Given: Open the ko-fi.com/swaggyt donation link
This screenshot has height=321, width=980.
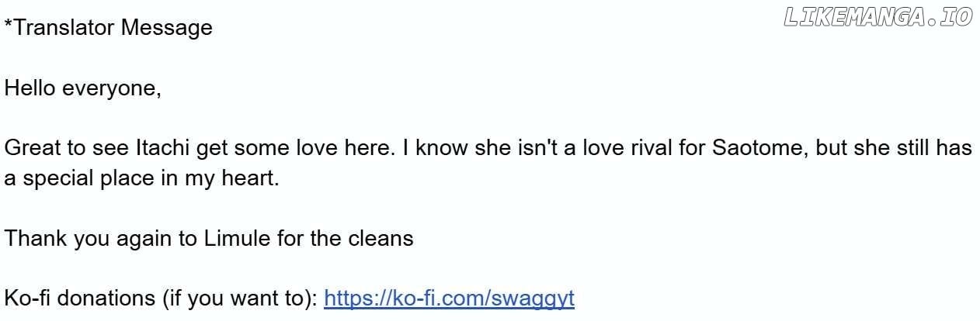Looking at the screenshot, I should (x=449, y=299).
